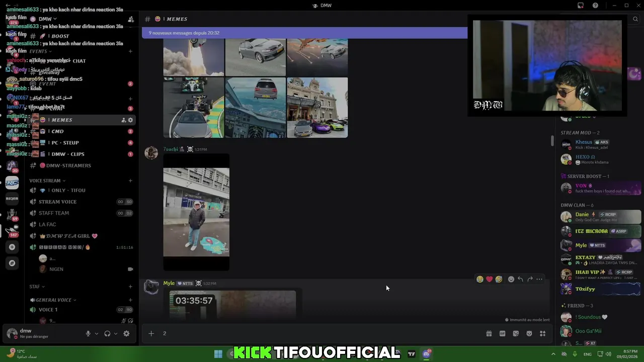Click the taskbar microphone indicator
The height and width of the screenshot is (362, 644).
pos(575,354)
